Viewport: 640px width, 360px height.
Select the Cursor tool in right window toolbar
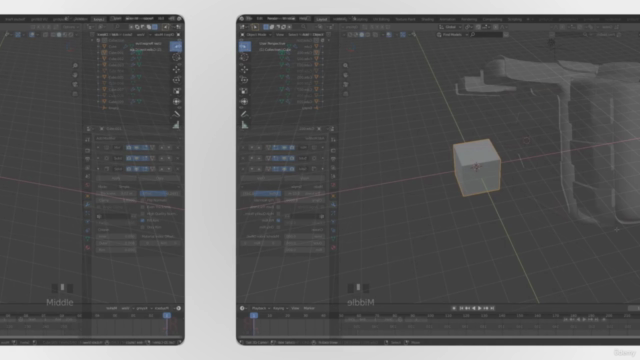point(244,58)
